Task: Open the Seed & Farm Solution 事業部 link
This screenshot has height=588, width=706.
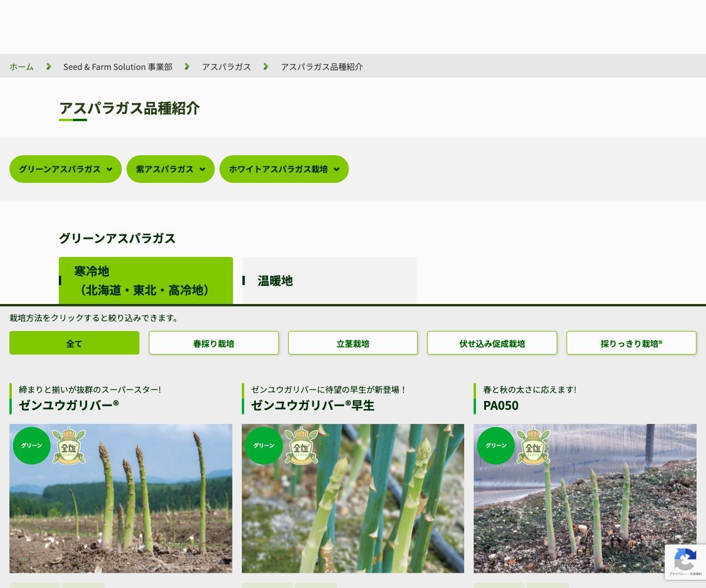Action: click(117, 66)
